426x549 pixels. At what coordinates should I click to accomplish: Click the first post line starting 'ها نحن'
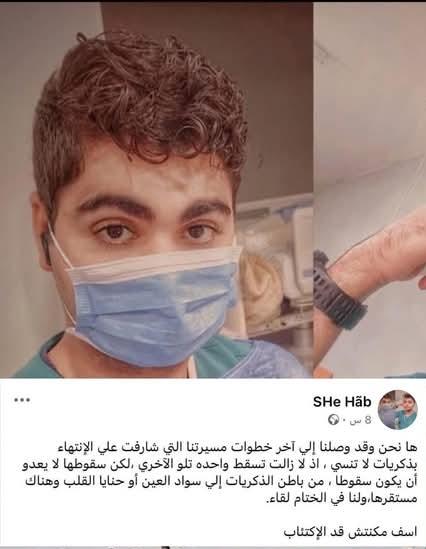point(236,448)
